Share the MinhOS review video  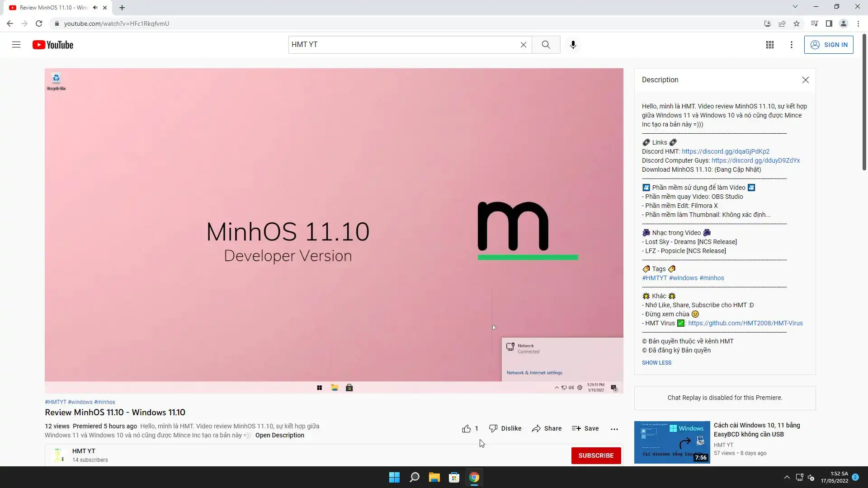(547, 429)
